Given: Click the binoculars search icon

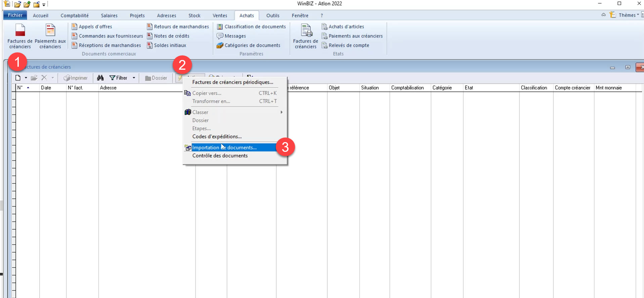Looking at the screenshot, I should click(x=100, y=78).
